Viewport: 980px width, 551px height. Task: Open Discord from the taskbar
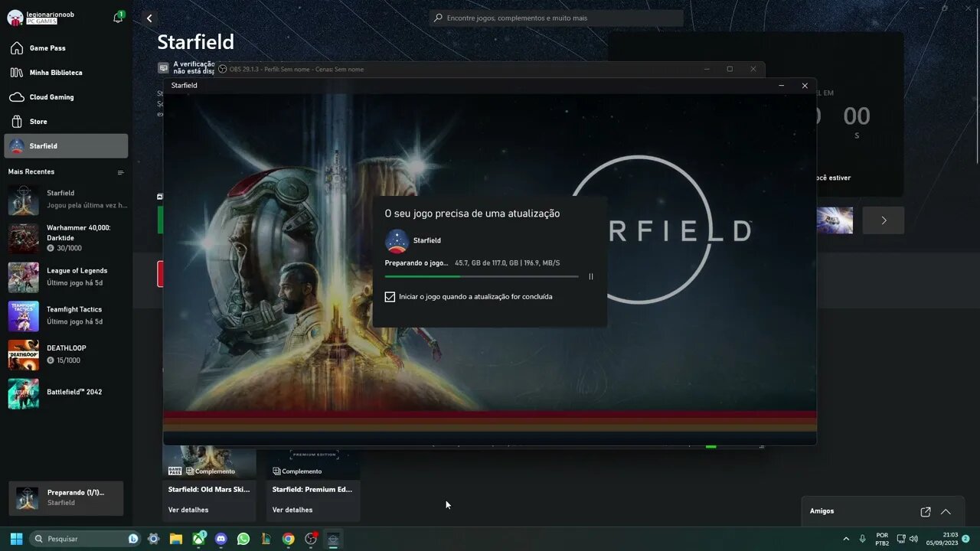click(221, 539)
